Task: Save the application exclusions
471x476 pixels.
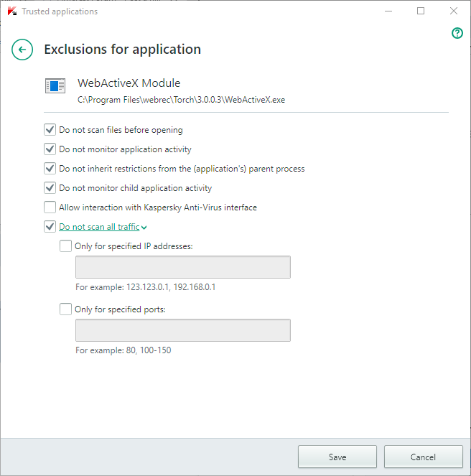Action: pos(337,457)
